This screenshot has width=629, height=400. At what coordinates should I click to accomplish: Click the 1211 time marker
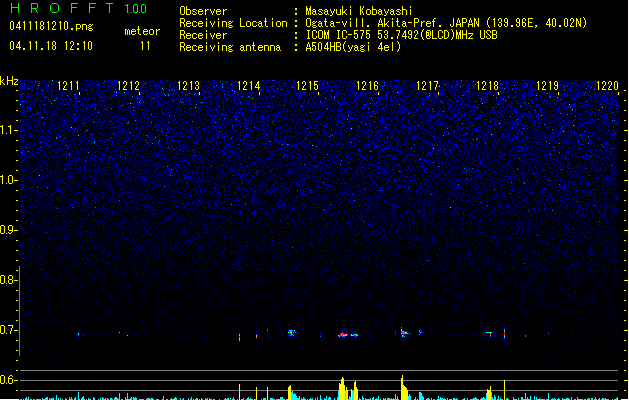pyautogui.click(x=68, y=86)
